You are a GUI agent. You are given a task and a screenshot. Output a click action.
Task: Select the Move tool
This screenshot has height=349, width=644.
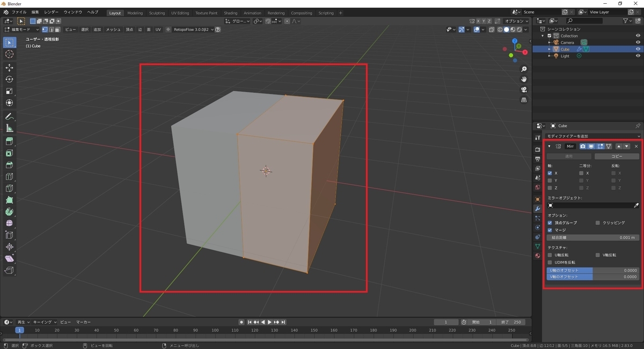click(9, 68)
